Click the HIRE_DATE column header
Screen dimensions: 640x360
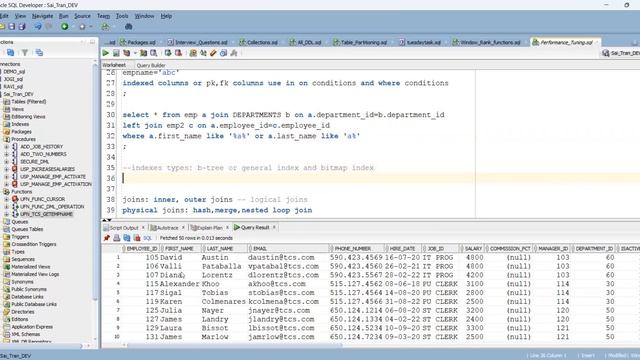click(x=402, y=249)
